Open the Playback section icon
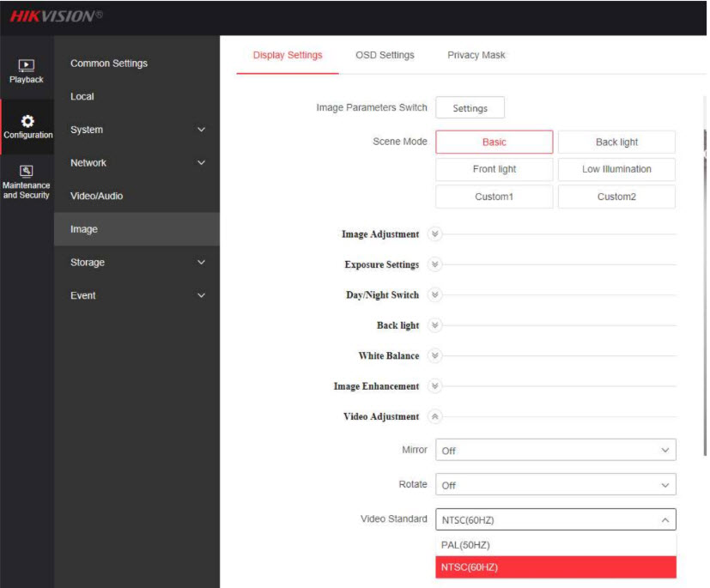The height and width of the screenshot is (588, 710). 27,65
